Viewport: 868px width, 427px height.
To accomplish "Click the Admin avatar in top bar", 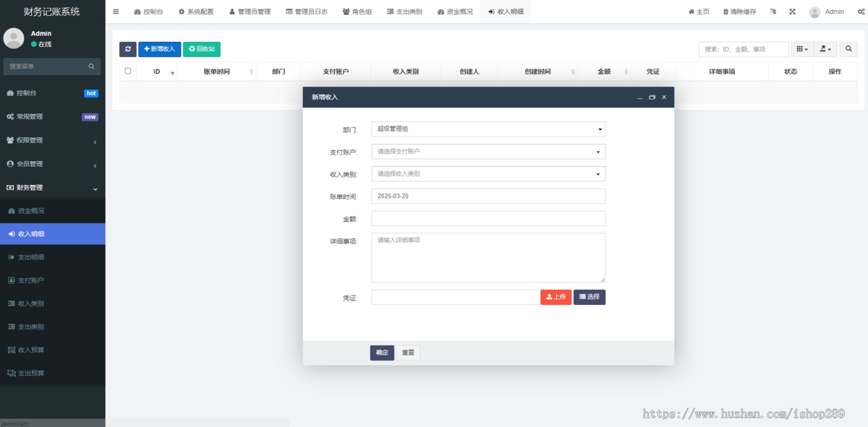I will pyautogui.click(x=815, y=12).
